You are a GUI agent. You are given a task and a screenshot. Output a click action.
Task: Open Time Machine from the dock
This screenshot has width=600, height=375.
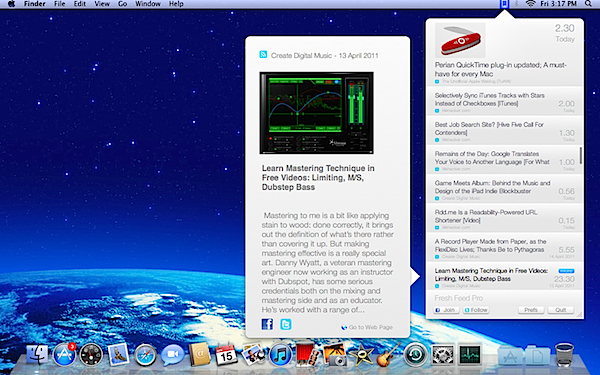click(415, 354)
